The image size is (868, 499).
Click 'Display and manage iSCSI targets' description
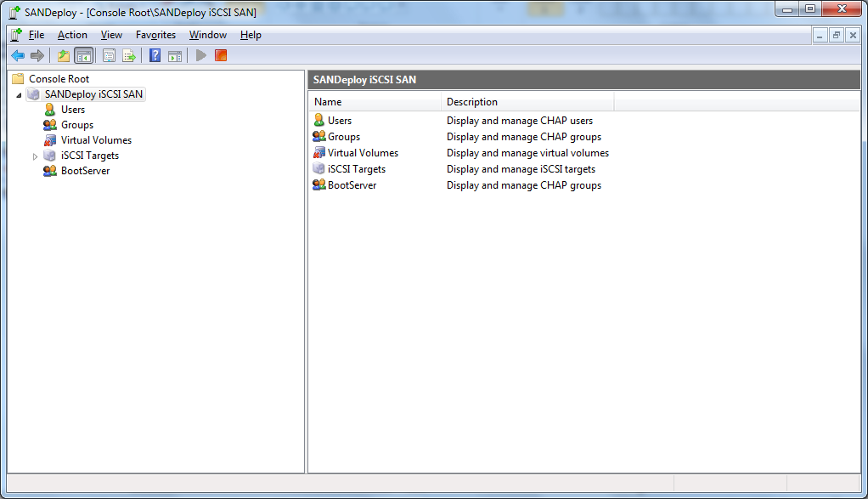521,169
